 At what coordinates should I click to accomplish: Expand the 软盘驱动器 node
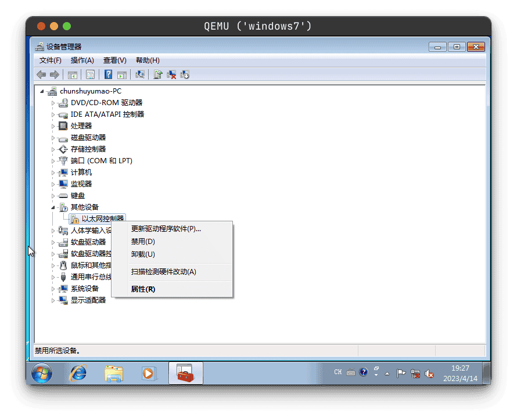(x=53, y=242)
